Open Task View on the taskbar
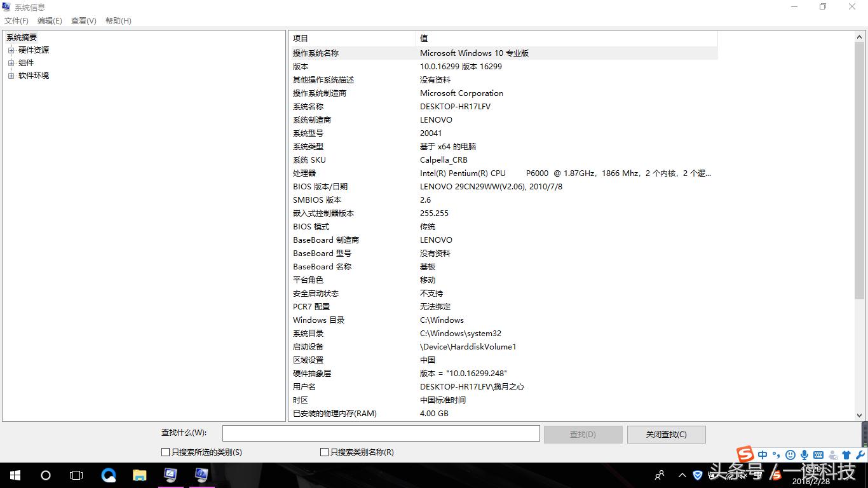This screenshot has height=488, width=868. click(76, 475)
